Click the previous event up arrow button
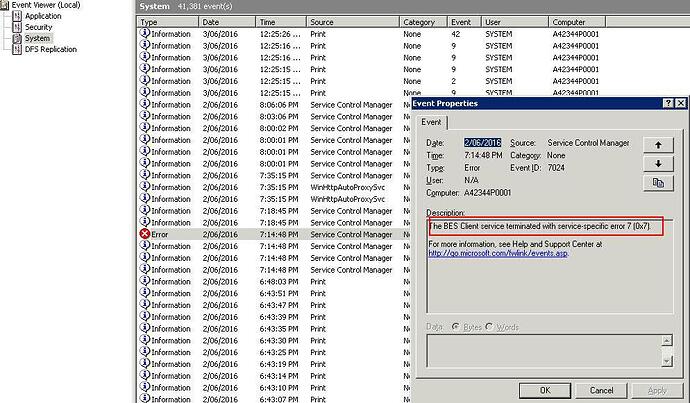Viewport: 690px width, 403px height. (x=658, y=145)
